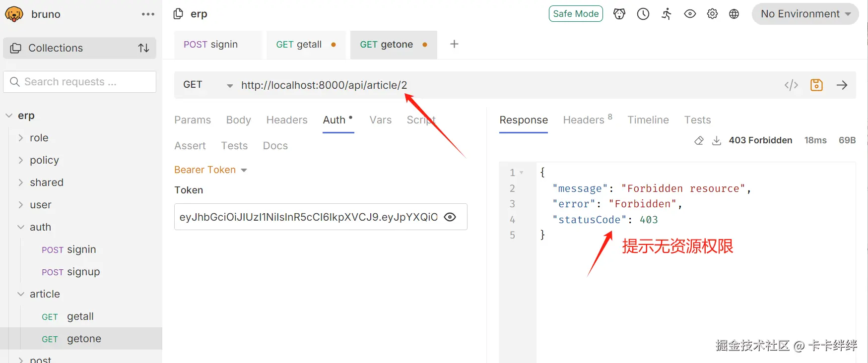Open the request Tests tab

click(234, 146)
